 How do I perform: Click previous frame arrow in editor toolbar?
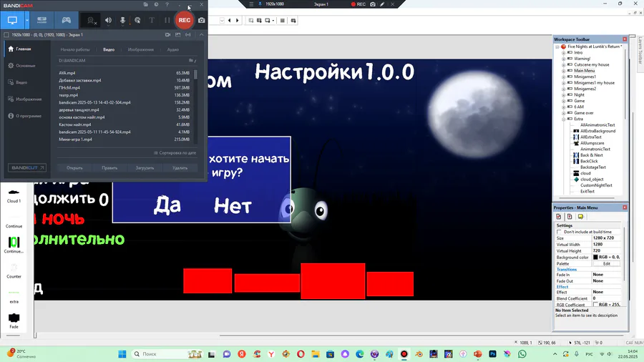click(x=230, y=21)
